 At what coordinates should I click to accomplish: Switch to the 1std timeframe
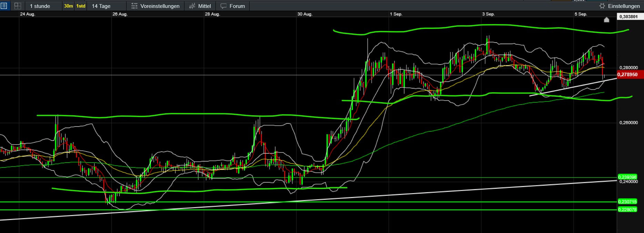[81, 6]
